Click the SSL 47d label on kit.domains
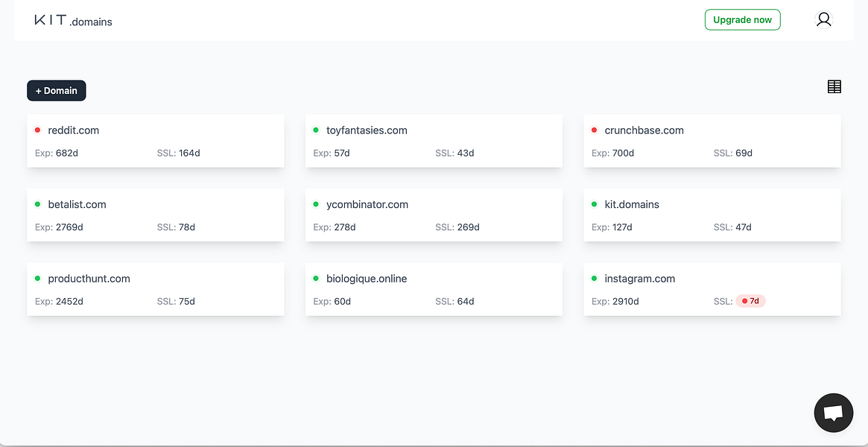Screen dimensions: 868x447 [x=732, y=227]
